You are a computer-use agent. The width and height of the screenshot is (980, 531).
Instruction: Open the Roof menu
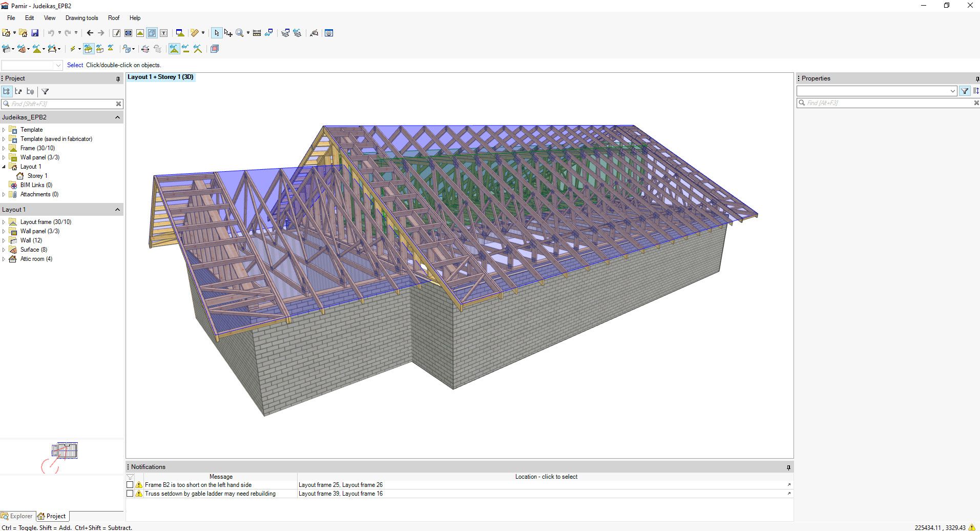click(114, 18)
